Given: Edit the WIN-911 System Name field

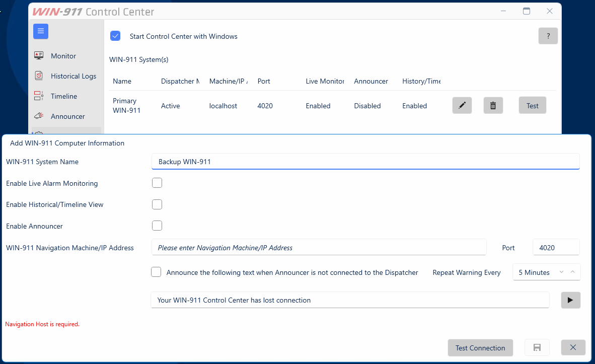Looking at the screenshot, I should tap(365, 161).
